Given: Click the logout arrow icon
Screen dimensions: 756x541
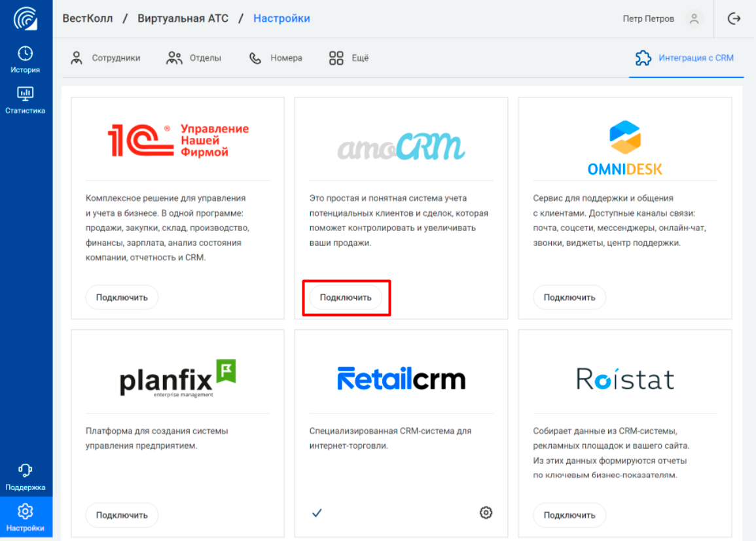Looking at the screenshot, I should click(734, 19).
